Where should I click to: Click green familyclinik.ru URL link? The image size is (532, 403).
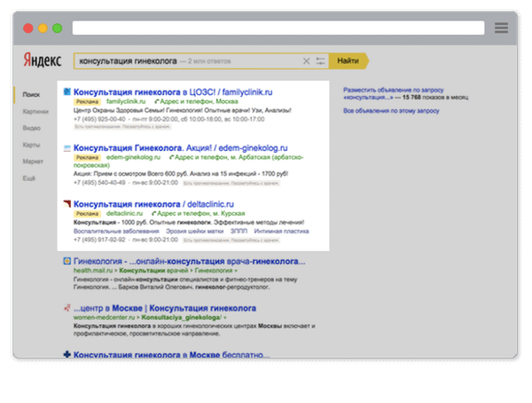click(126, 101)
